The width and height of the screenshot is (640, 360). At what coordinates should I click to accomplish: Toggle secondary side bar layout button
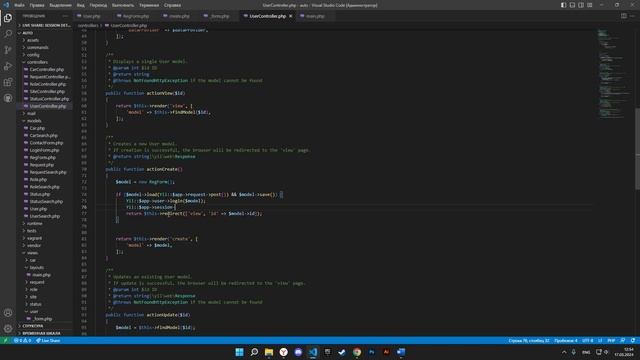pos(581,5)
